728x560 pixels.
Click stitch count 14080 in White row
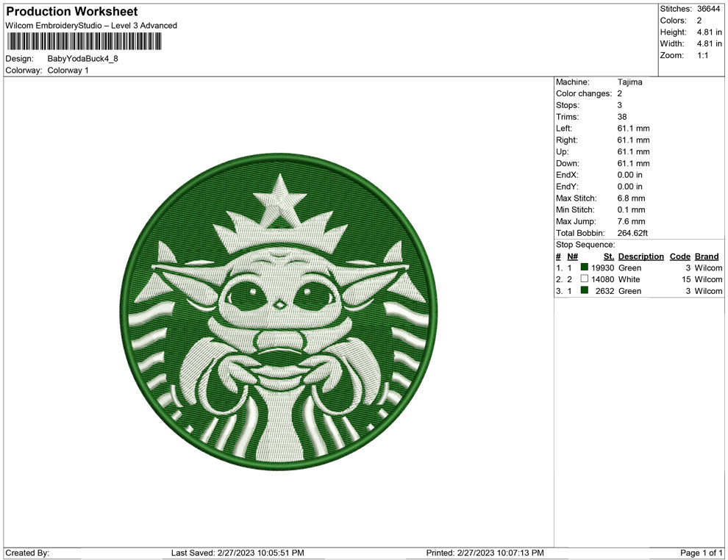click(x=602, y=279)
